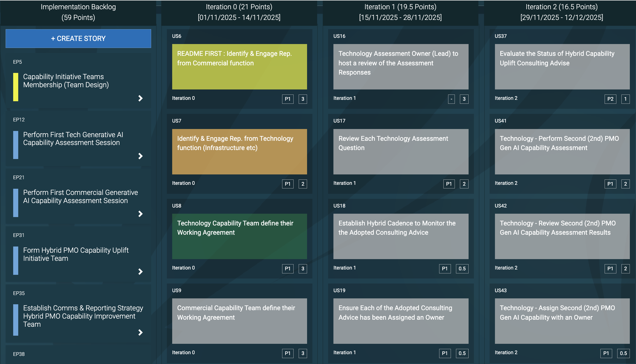The height and width of the screenshot is (364, 636).
Task: Select the Iteration 1 column header
Action: pos(400,12)
